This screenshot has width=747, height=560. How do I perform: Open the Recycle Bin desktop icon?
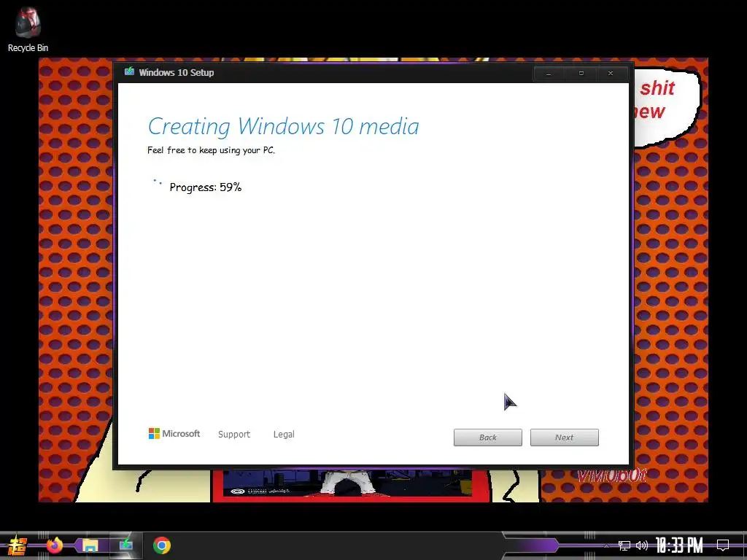click(x=28, y=29)
